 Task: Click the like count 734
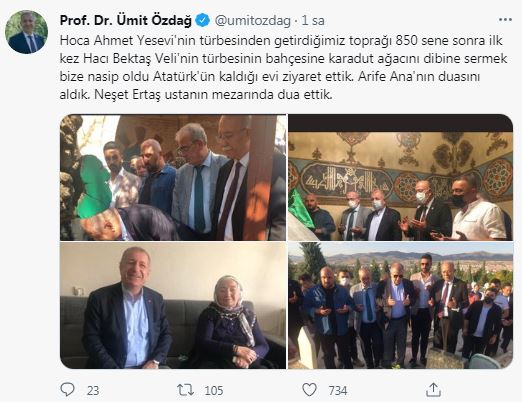pos(338,390)
